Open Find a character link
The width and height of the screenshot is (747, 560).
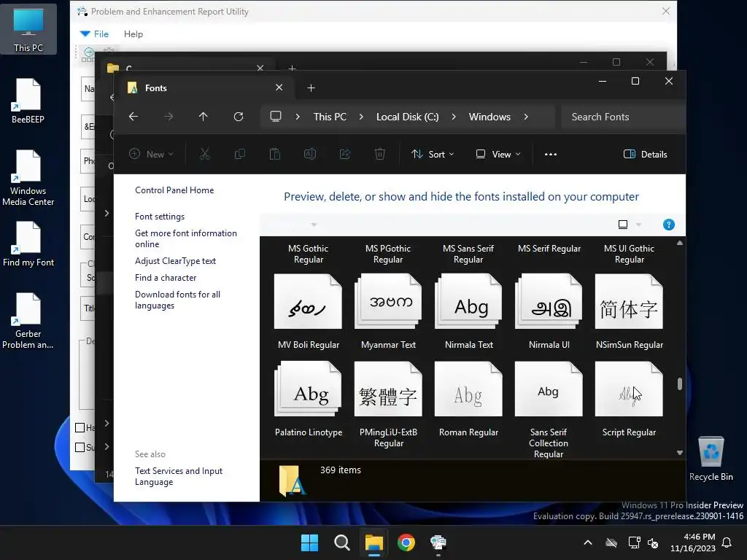pyautogui.click(x=166, y=278)
